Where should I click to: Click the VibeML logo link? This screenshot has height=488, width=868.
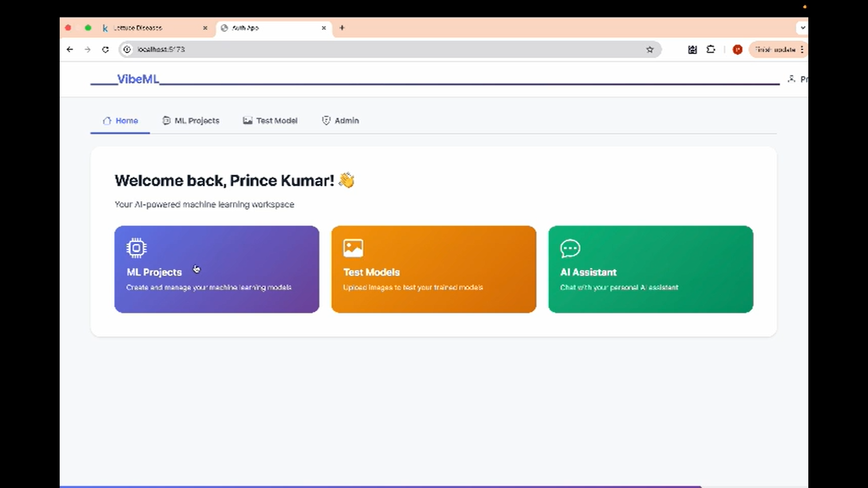pyautogui.click(x=137, y=79)
